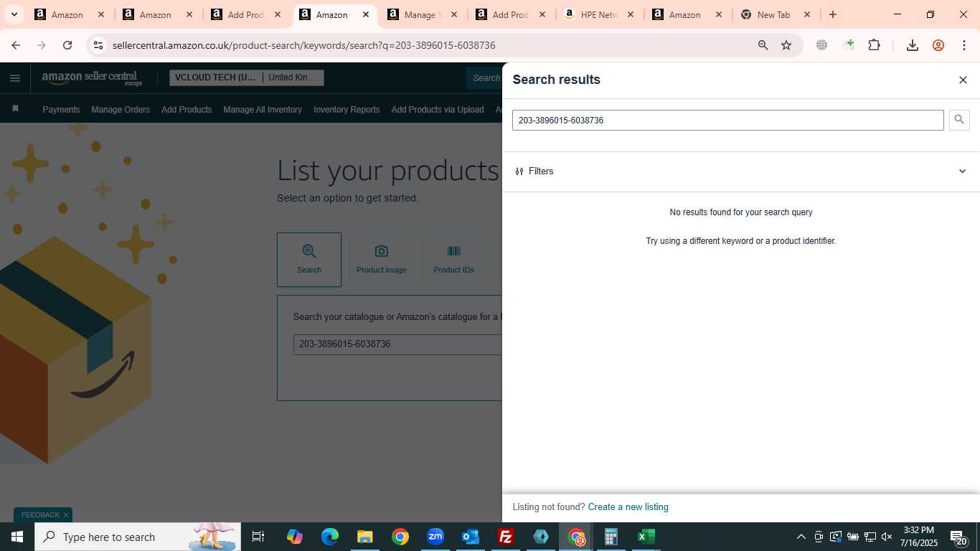This screenshot has height=551, width=980.
Task: Open FileZilla from the taskbar
Action: (506, 537)
